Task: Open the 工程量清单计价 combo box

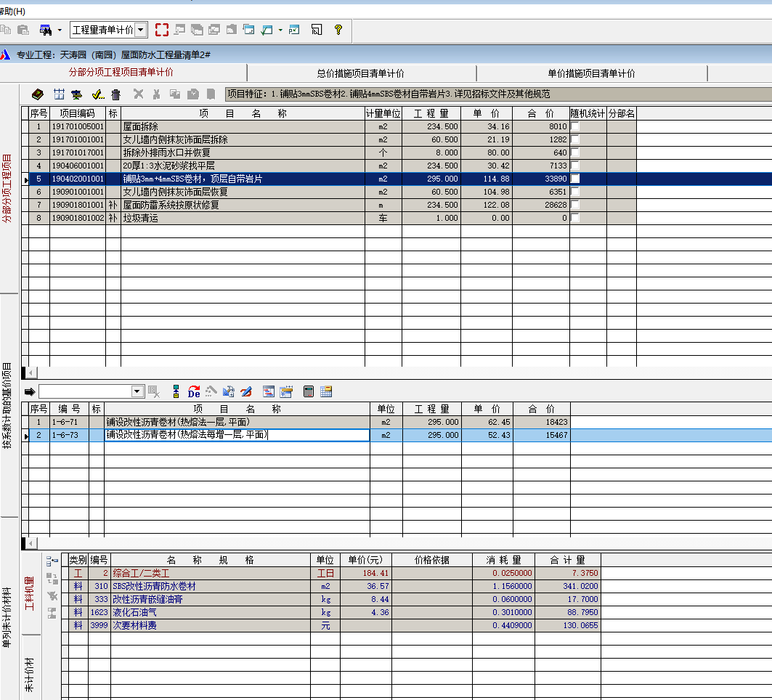Action: tap(140, 30)
